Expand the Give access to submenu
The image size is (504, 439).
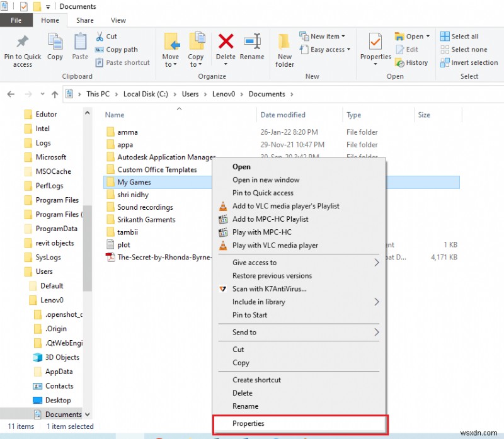click(377, 263)
